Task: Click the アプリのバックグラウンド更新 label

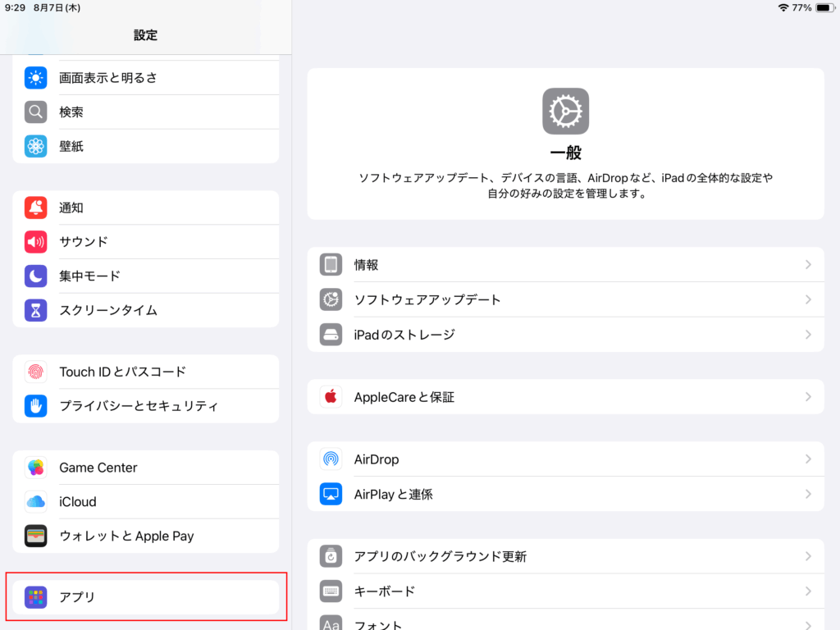Action: 441,557
